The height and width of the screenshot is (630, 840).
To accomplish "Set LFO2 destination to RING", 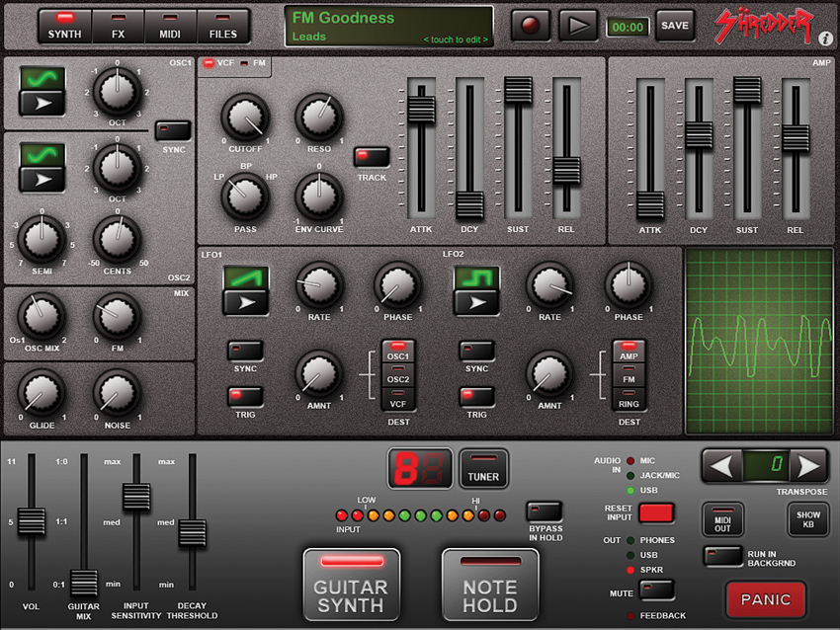I will pos(629,400).
